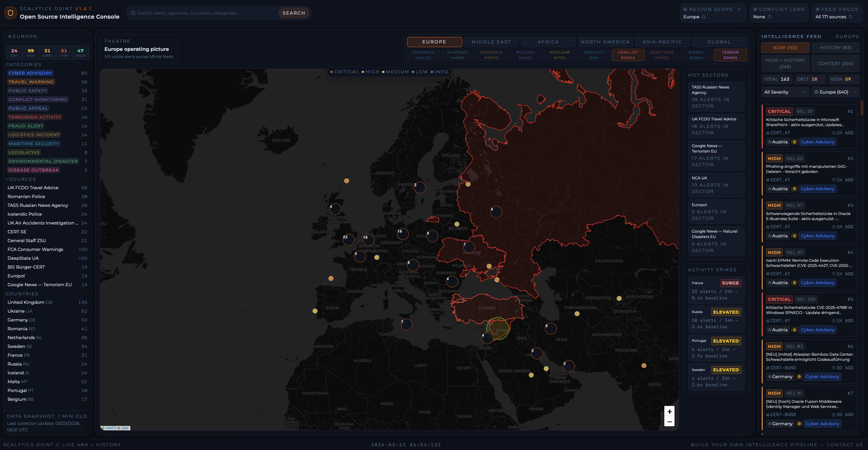Zoom in on the map with plus icon
This screenshot has height=450, width=868.
tap(669, 411)
